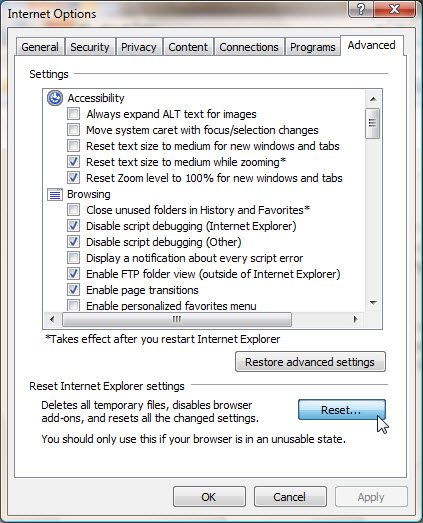Image resolution: width=423 pixels, height=523 pixels.
Task: Select the Privacy tab
Action: tap(139, 47)
